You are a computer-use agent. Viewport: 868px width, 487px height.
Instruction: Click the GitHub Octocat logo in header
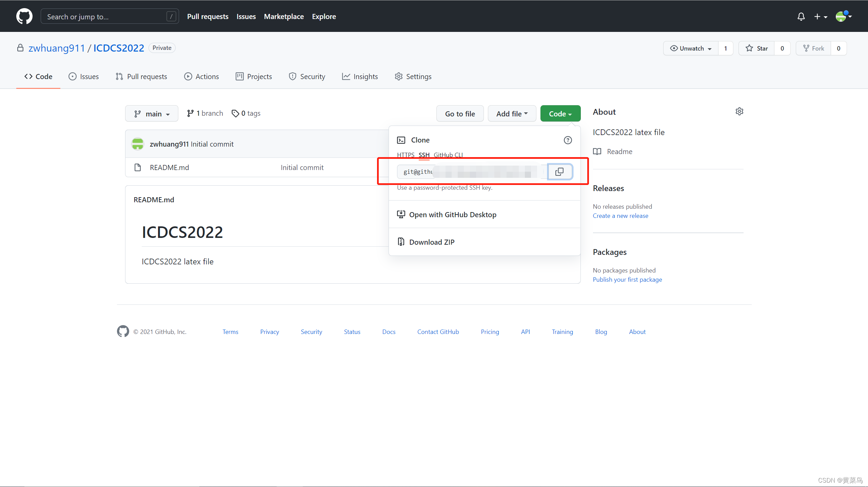(24, 16)
